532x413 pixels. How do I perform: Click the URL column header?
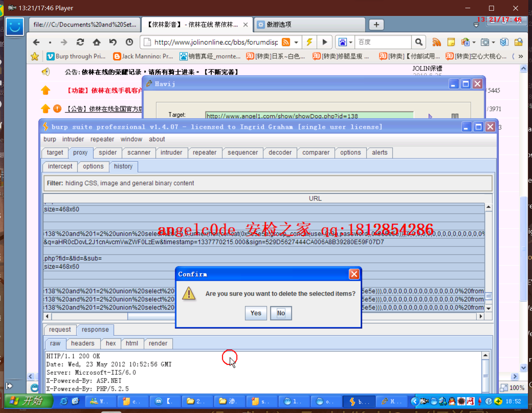[x=315, y=199]
